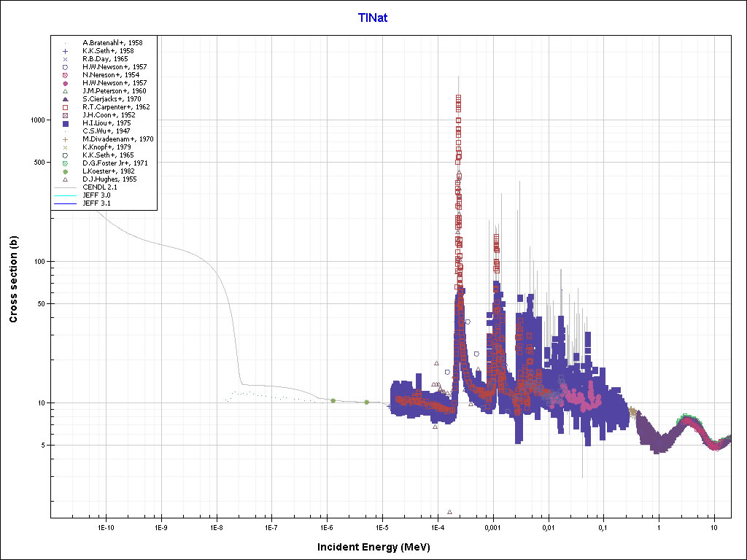The image size is (747, 560).
Task: Select the N.Nereson+, 1954 legend marker
Action: point(66,75)
